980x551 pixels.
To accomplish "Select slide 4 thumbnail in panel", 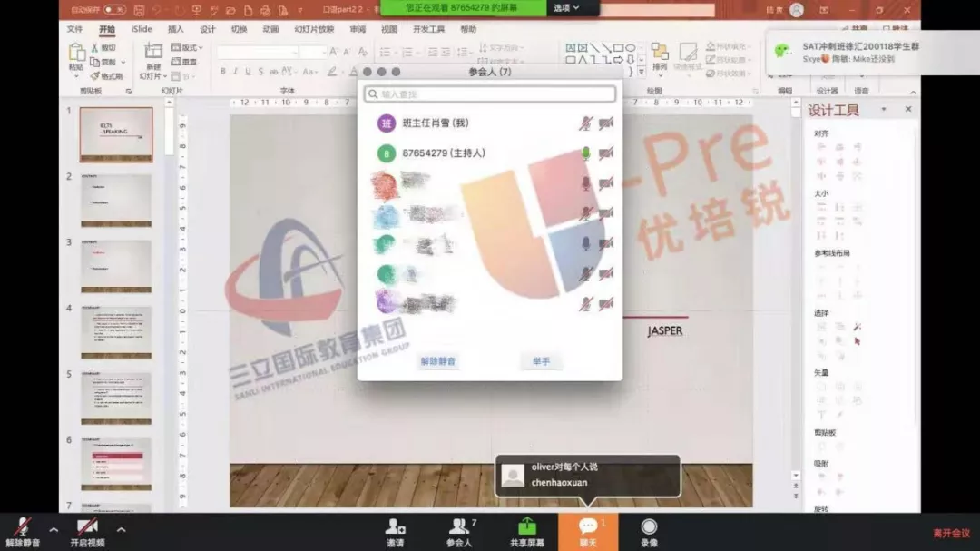I will pyautogui.click(x=116, y=332).
